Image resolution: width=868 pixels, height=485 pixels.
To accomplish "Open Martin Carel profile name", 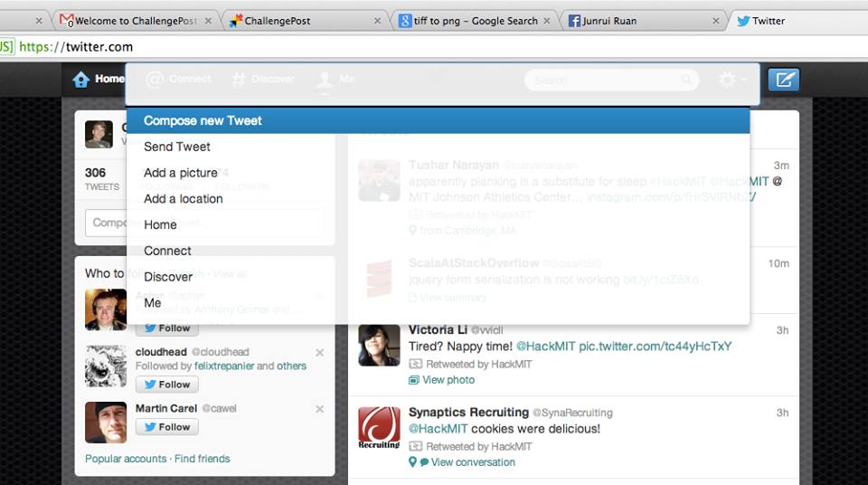I will click(x=166, y=408).
